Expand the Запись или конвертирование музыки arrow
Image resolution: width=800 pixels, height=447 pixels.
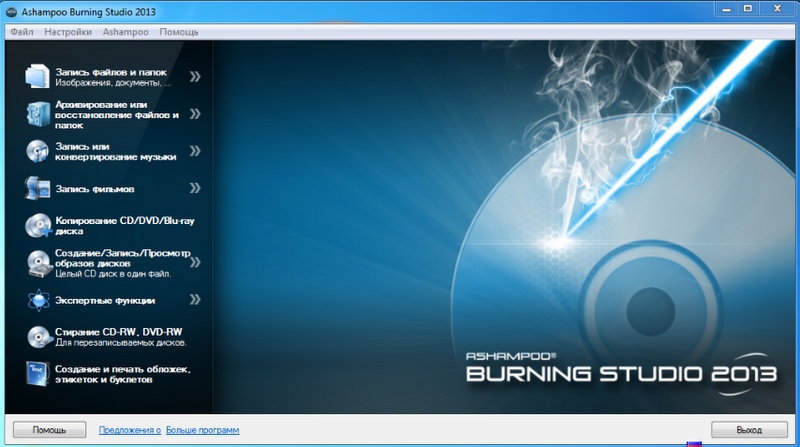click(195, 151)
